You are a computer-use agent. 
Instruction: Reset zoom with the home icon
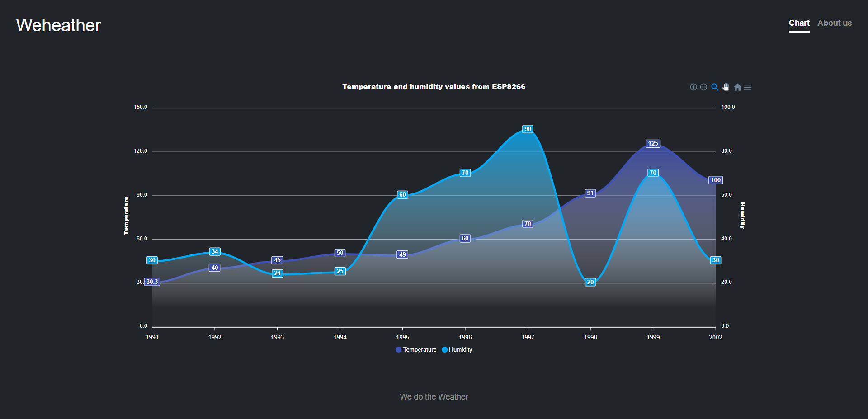coord(737,87)
